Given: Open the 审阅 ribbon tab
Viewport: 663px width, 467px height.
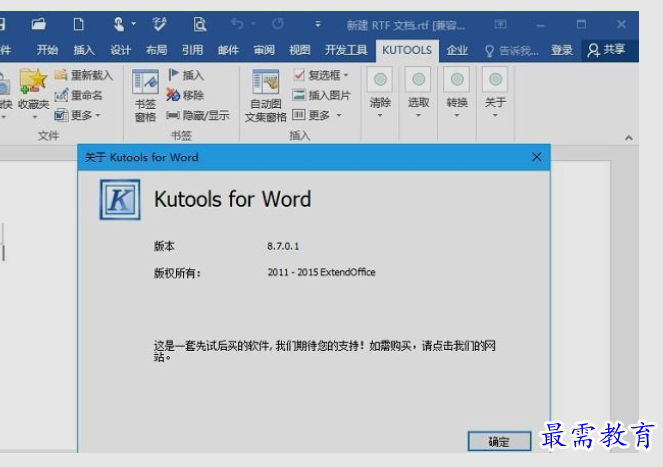Looking at the screenshot, I should coord(264,50).
